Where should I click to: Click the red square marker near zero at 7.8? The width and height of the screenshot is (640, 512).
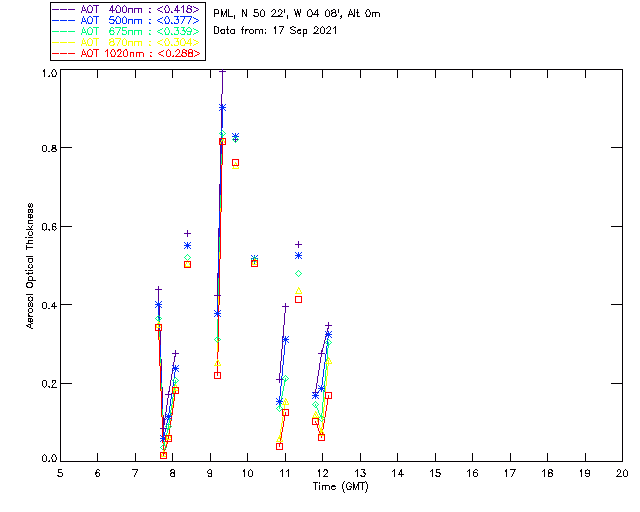click(164, 455)
